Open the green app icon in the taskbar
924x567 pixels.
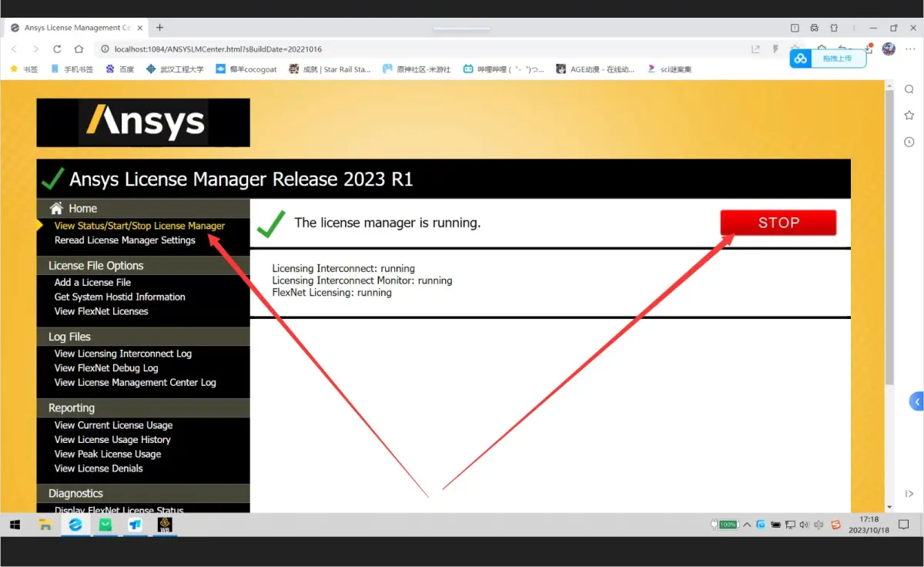click(x=105, y=525)
